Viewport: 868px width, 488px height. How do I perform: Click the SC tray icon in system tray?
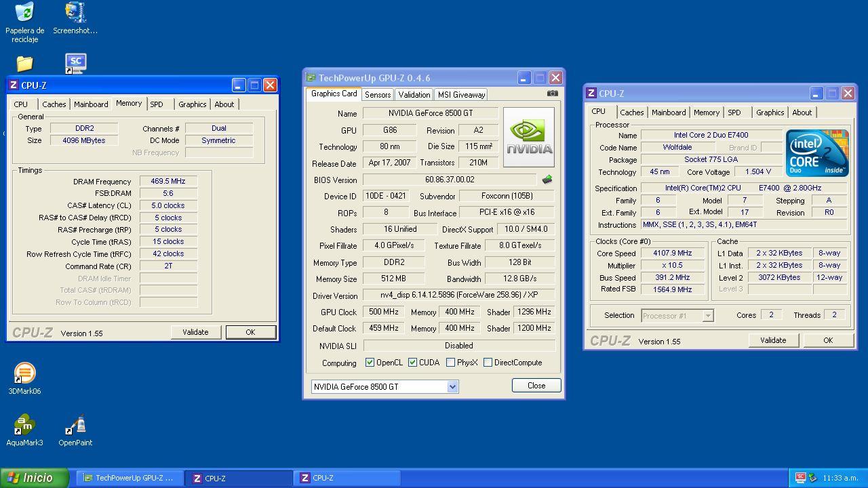pyautogui.click(x=800, y=478)
